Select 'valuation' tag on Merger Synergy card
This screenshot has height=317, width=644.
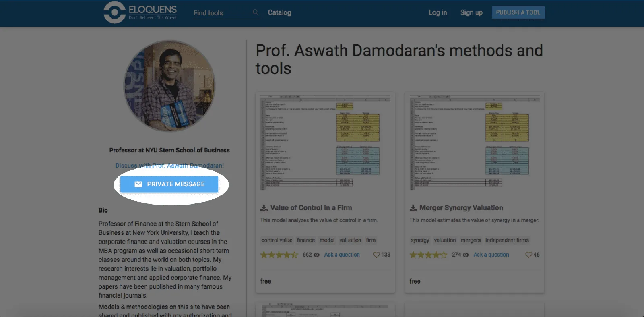click(x=445, y=240)
